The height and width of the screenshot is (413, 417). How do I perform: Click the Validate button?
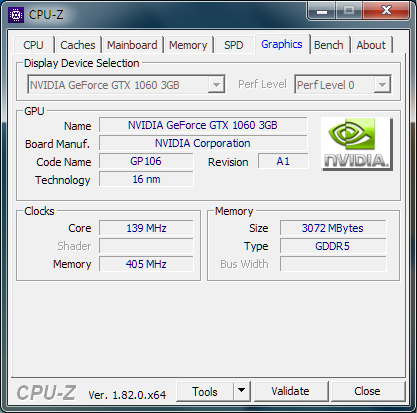(291, 391)
